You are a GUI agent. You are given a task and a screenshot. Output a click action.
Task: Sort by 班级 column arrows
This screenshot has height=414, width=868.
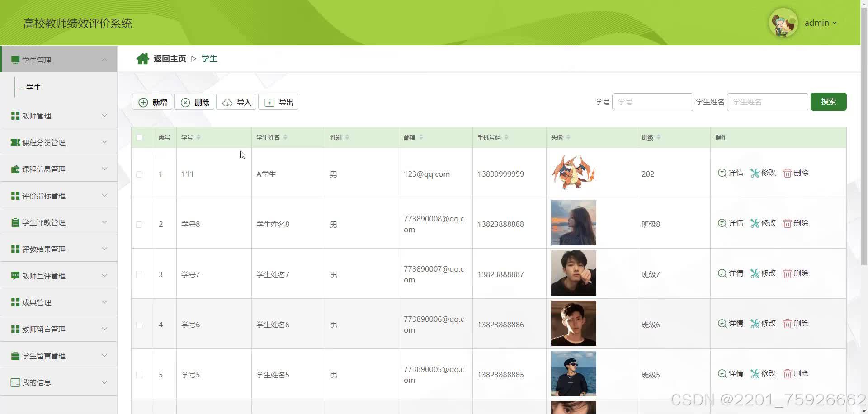pyautogui.click(x=659, y=137)
